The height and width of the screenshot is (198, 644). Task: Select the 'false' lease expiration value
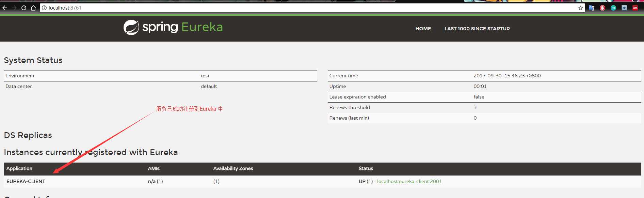point(479,97)
